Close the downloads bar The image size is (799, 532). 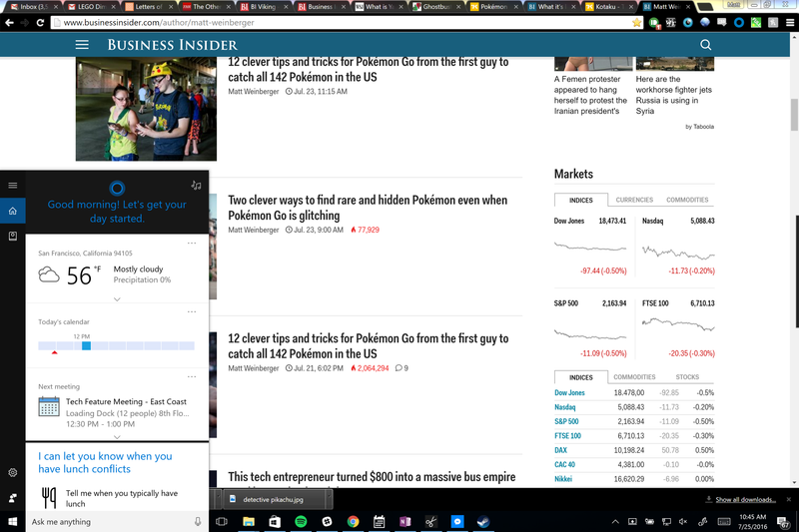click(789, 499)
